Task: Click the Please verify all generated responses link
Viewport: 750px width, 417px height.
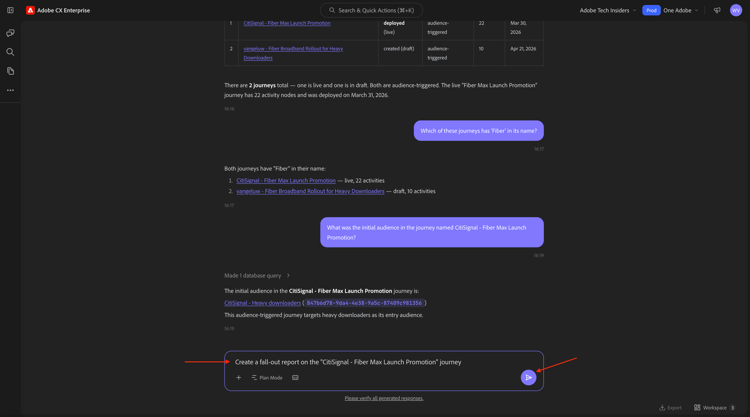Action: 384,398
